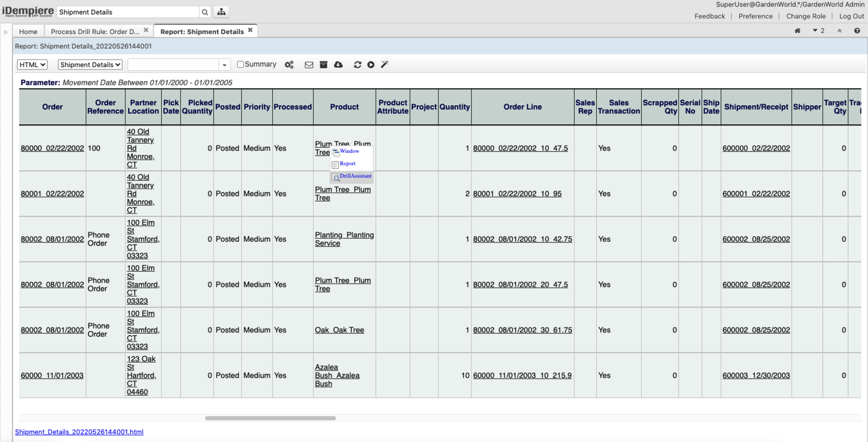Click the cloud export icon
This screenshot has height=442, width=868.
coord(339,65)
